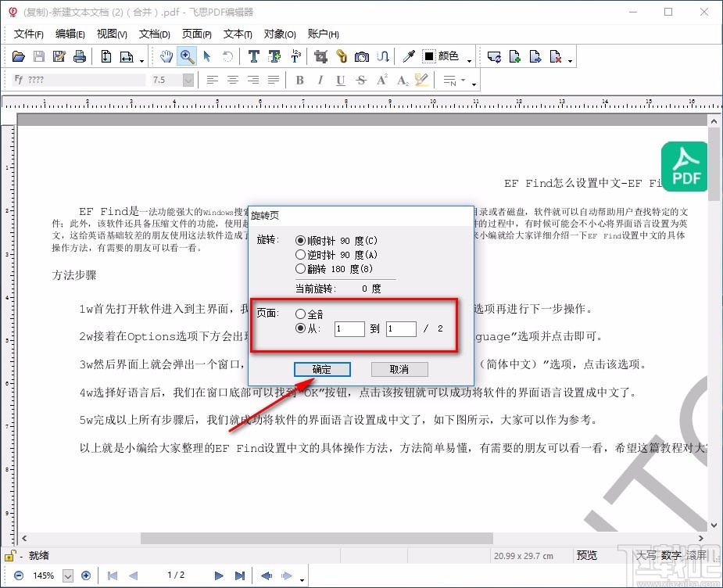The image size is (723, 588).
Task: Open the 视图(V) menu
Action: point(112,34)
